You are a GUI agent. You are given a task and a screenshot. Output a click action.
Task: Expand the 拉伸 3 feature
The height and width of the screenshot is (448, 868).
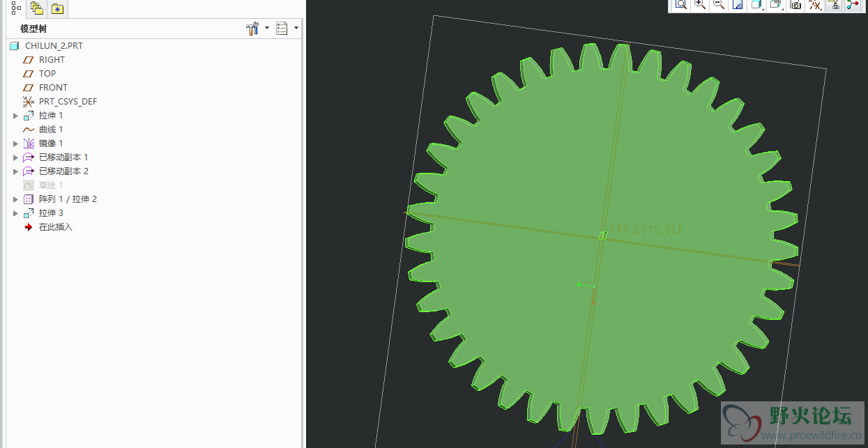[x=16, y=213]
